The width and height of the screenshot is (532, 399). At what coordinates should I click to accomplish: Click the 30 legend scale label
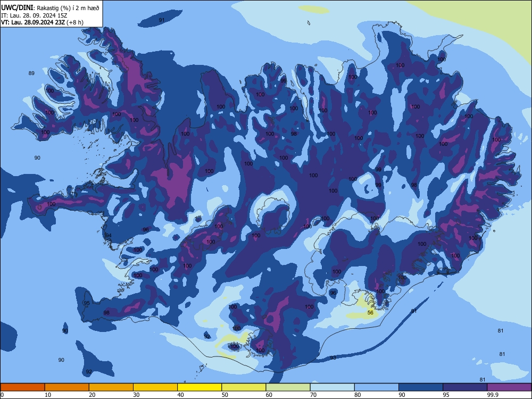(x=136, y=395)
